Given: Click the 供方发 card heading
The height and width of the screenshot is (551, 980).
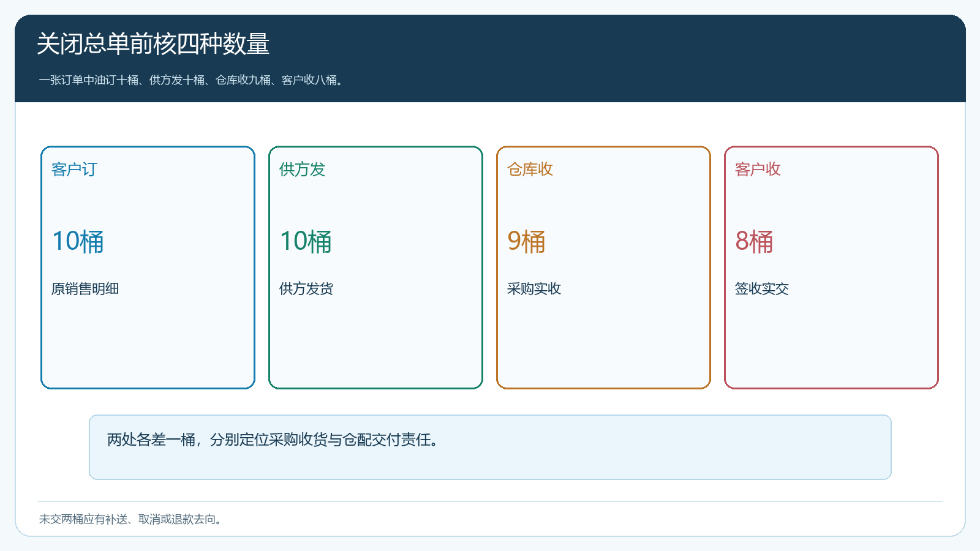Looking at the screenshot, I should click(303, 170).
